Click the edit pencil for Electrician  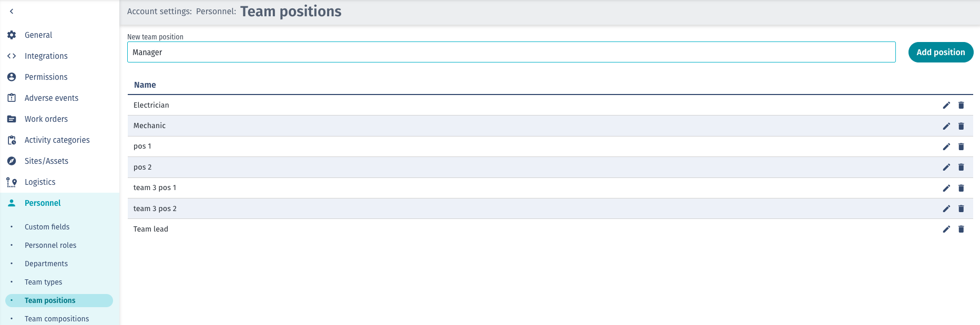tap(946, 105)
